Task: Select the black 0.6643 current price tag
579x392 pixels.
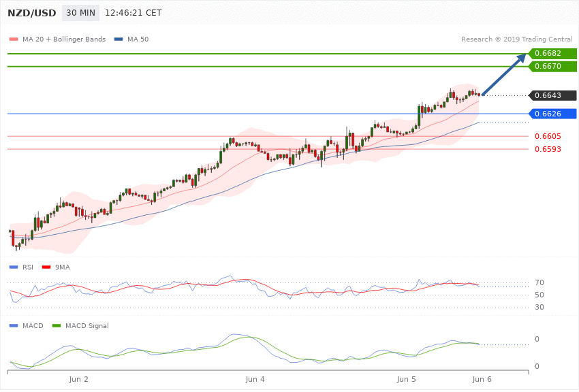Action: point(552,95)
